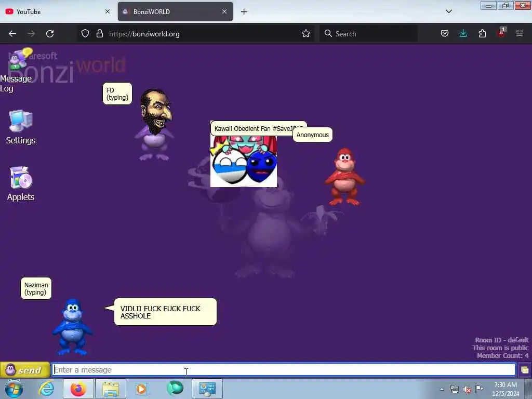Click the VIDLII speech bubble
Viewport: 532px width, 399px height.
pyautogui.click(x=165, y=312)
